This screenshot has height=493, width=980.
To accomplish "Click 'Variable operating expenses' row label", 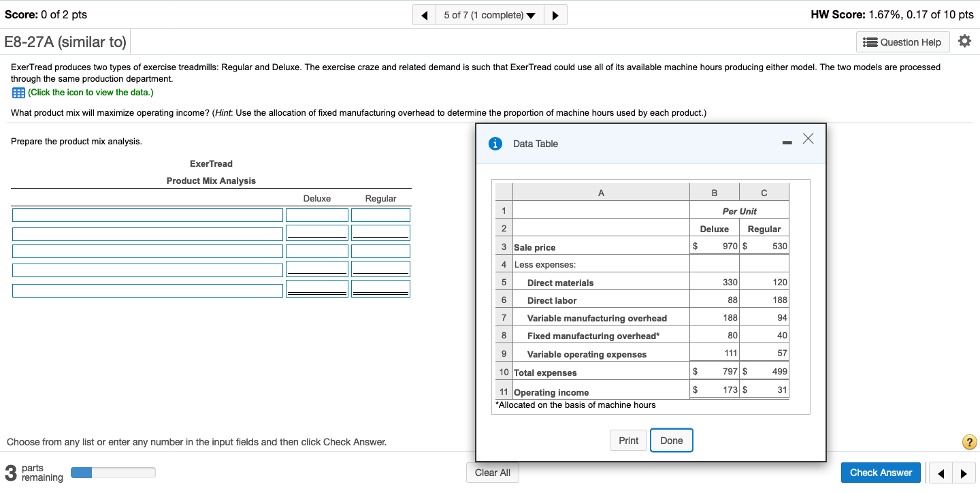I will (x=587, y=354).
